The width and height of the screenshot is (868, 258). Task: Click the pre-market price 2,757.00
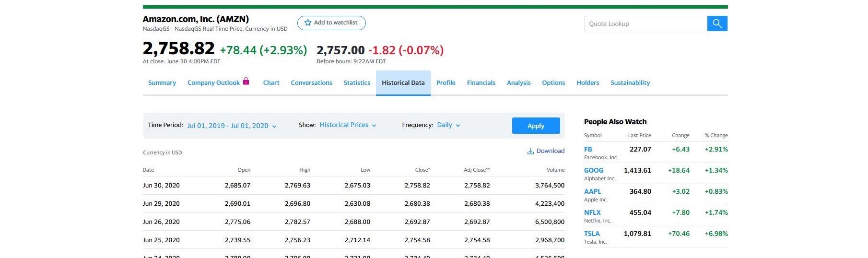coord(340,50)
